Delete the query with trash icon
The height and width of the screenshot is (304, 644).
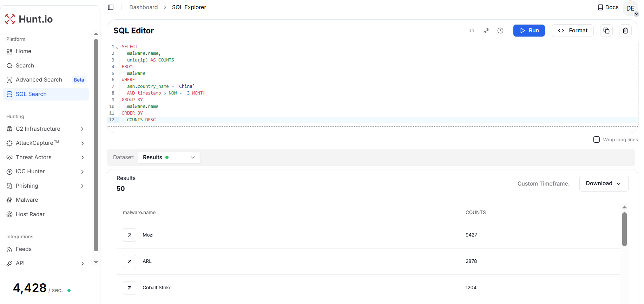tap(625, 31)
